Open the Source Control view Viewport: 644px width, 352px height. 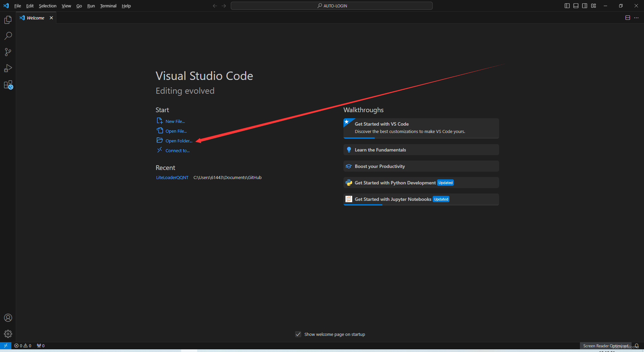pyautogui.click(x=8, y=52)
